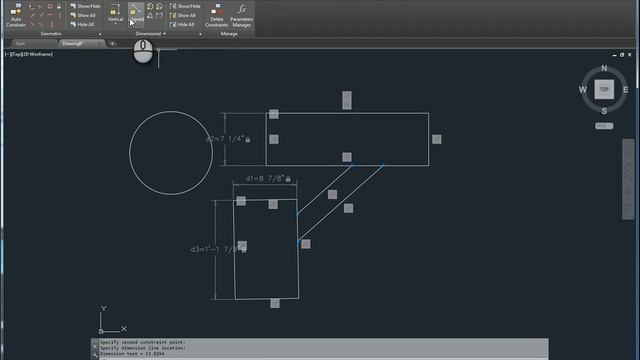Click constraint marker at upper rectangle's top-left corner

click(274, 114)
